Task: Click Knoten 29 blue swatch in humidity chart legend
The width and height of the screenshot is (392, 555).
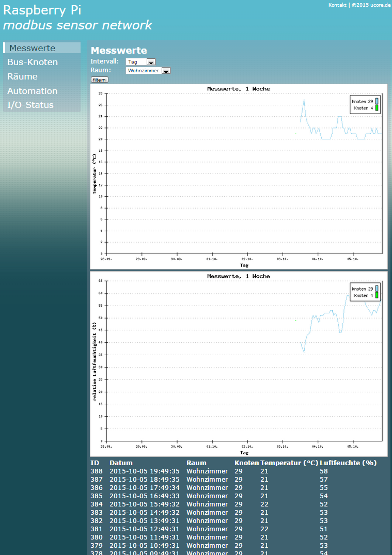Action: coord(377,289)
